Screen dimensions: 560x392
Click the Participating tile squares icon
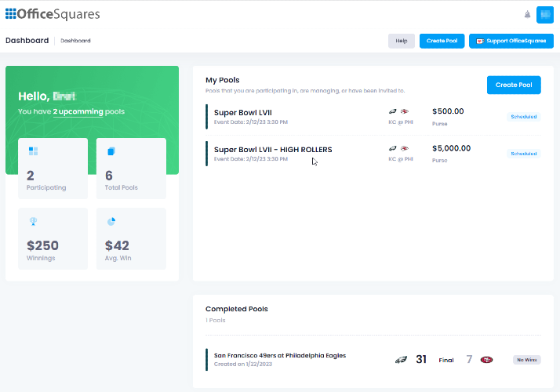(x=33, y=151)
